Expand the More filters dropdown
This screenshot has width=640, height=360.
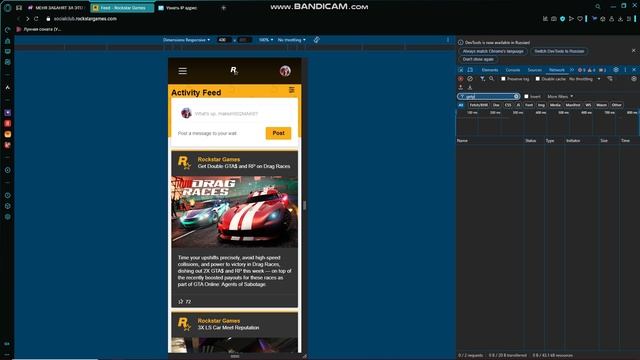coord(560,96)
